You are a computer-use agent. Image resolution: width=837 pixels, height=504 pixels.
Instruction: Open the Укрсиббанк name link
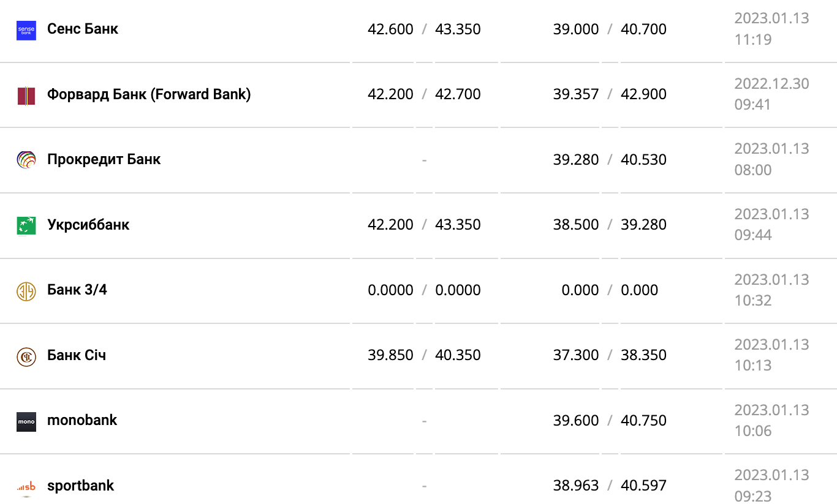point(88,225)
